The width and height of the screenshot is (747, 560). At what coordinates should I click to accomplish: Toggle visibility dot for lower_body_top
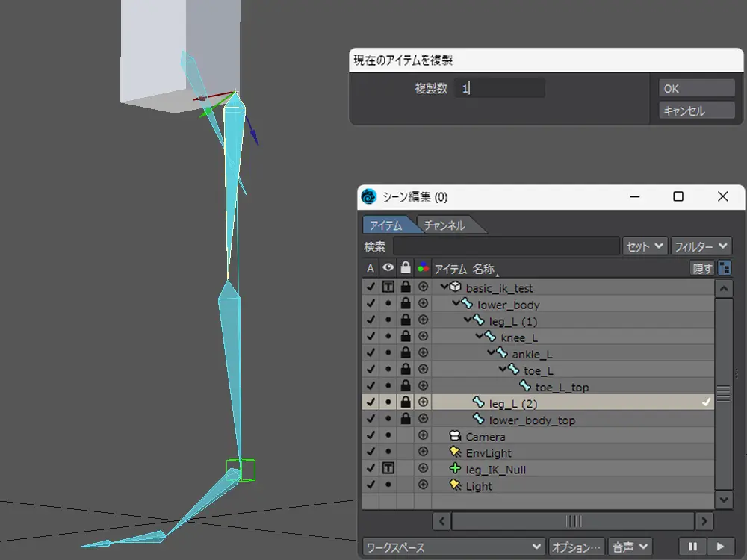[x=388, y=420]
